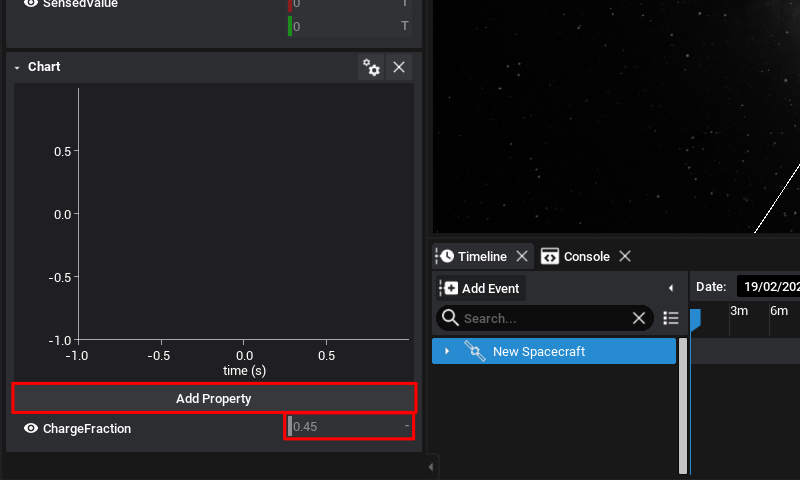Collapse the left side panel arrow
Screen dimensions: 800x480
pyautogui.click(x=431, y=467)
